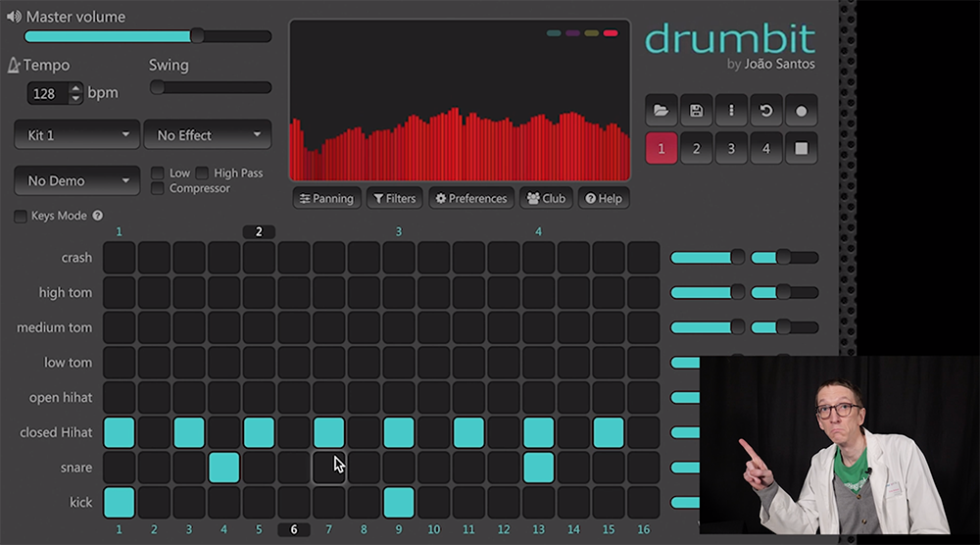Adjust the high tom volume slider

click(x=708, y=292)
